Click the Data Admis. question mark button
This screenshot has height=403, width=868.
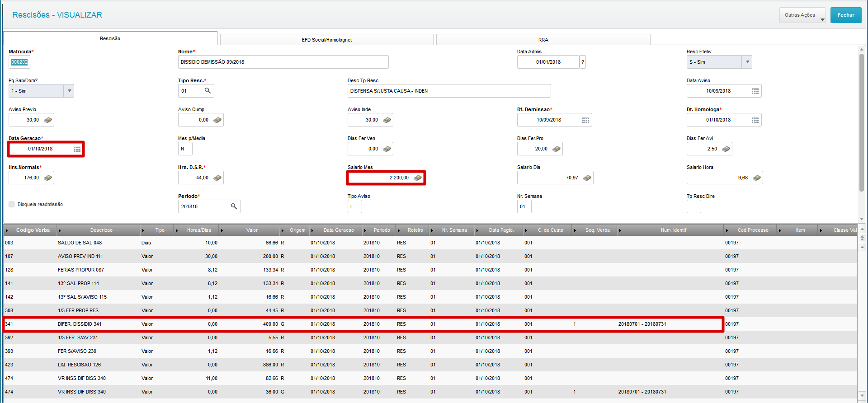583,62
